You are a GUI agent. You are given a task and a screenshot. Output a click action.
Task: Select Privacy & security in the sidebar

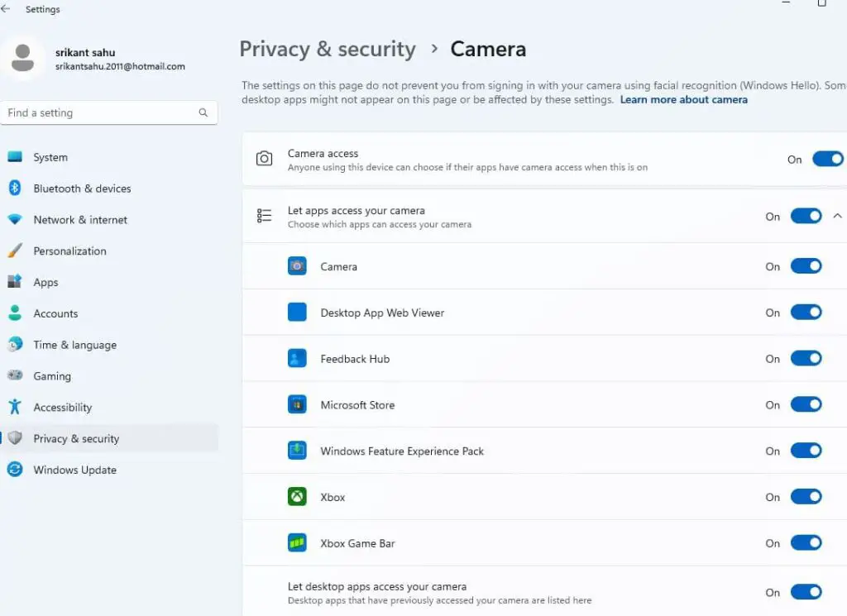pyautogui.click(x=74, y=438)
